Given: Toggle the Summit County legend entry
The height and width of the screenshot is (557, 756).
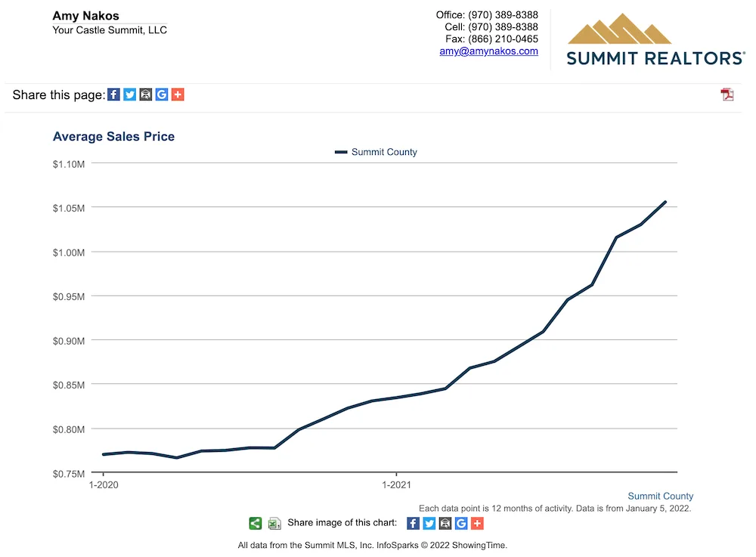Looking at the screenshot, I should 376,152.
